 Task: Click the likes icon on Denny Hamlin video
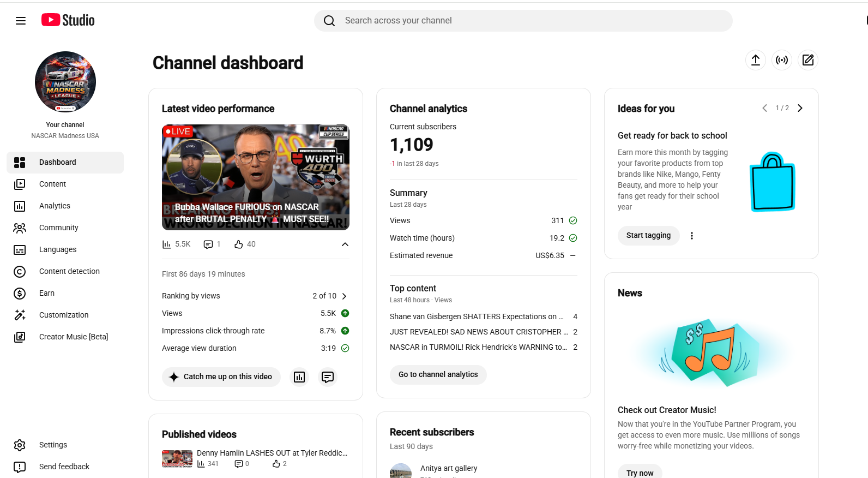click(x=276, y=464)
